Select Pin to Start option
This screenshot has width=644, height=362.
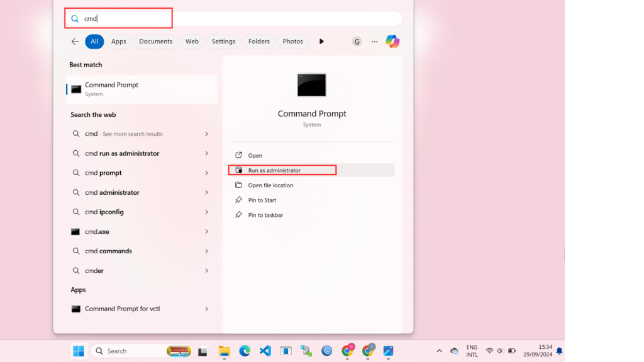pos(262,200)
